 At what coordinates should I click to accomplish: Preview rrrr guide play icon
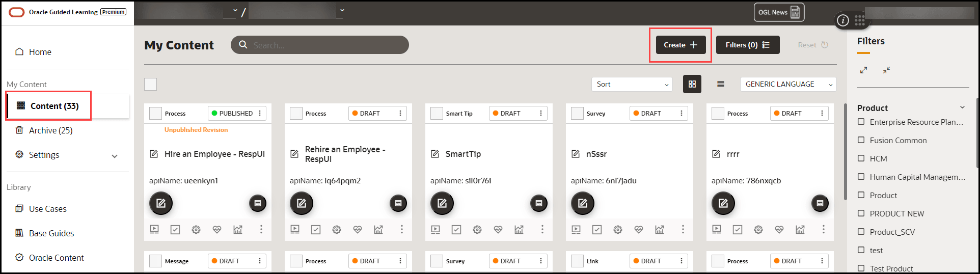coord(717,230)
